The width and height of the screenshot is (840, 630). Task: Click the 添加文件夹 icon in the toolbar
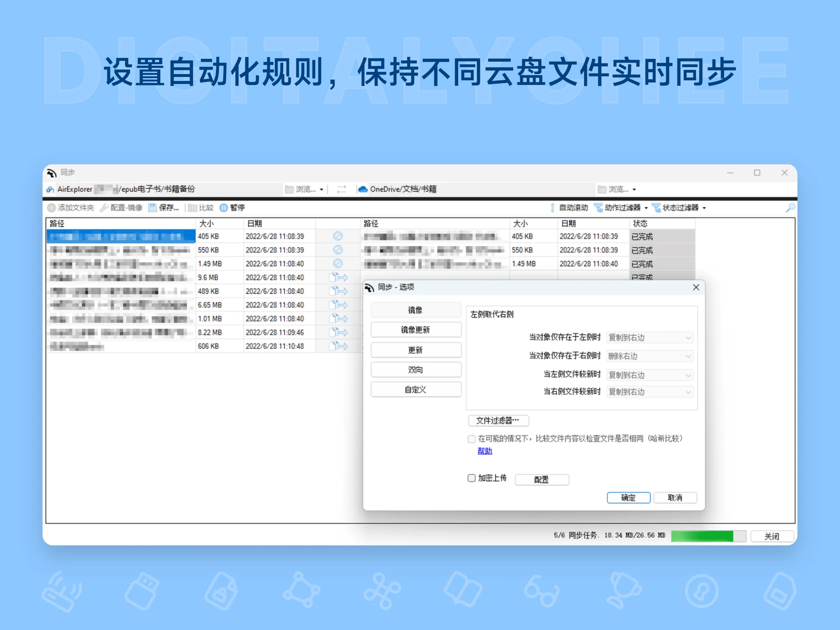(x=52, y=207)
